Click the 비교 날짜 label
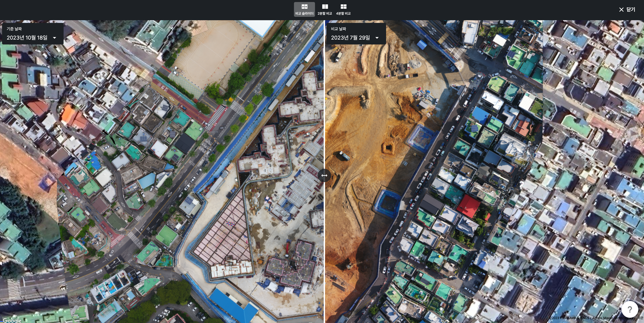 338,29
